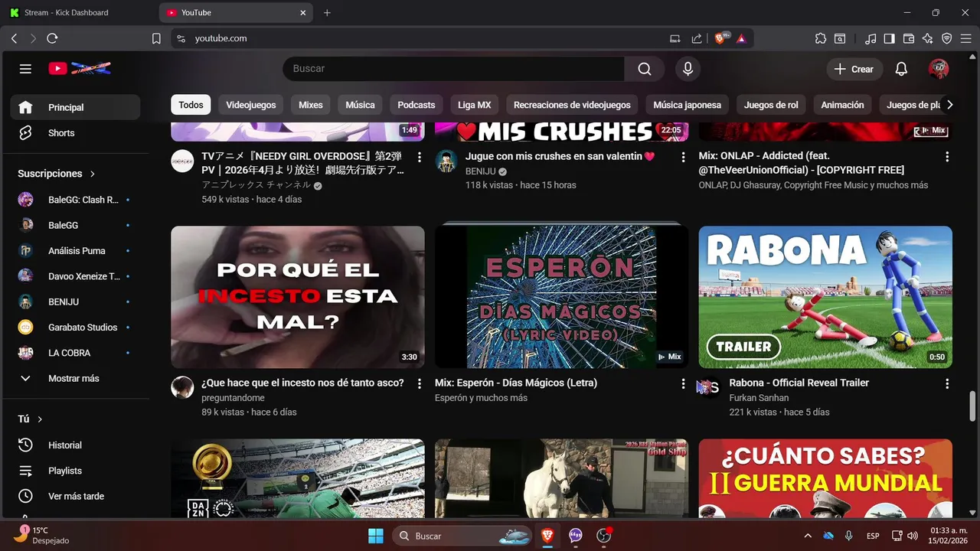Open options for NEEDY GIRL OVERDOSE video
980x551 pixels.
click(419, 157)
